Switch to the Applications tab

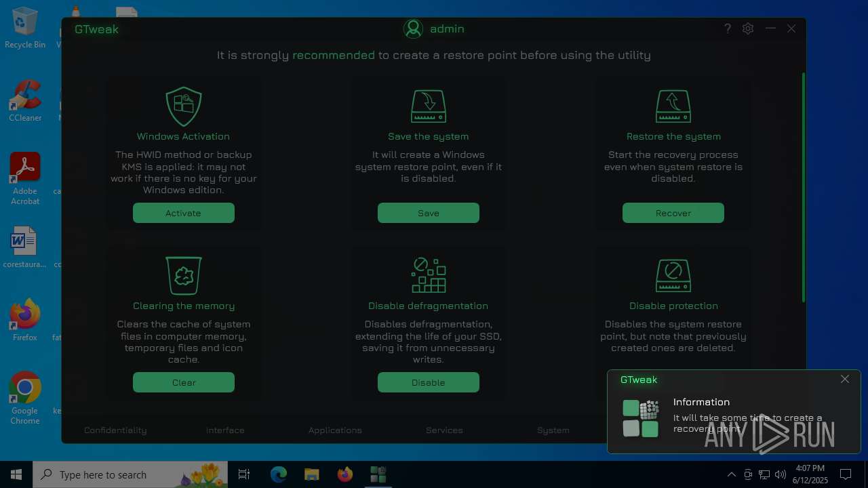click(x=335, y=430)
